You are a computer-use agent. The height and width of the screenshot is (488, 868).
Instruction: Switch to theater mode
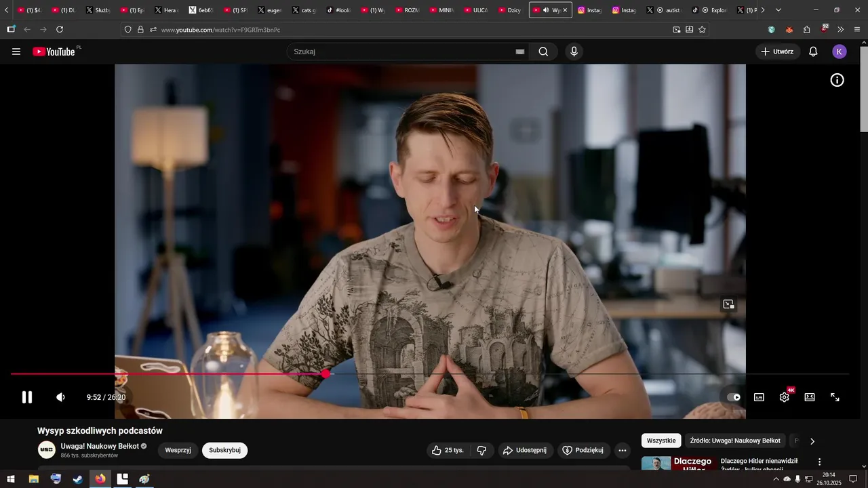[810, 397]
